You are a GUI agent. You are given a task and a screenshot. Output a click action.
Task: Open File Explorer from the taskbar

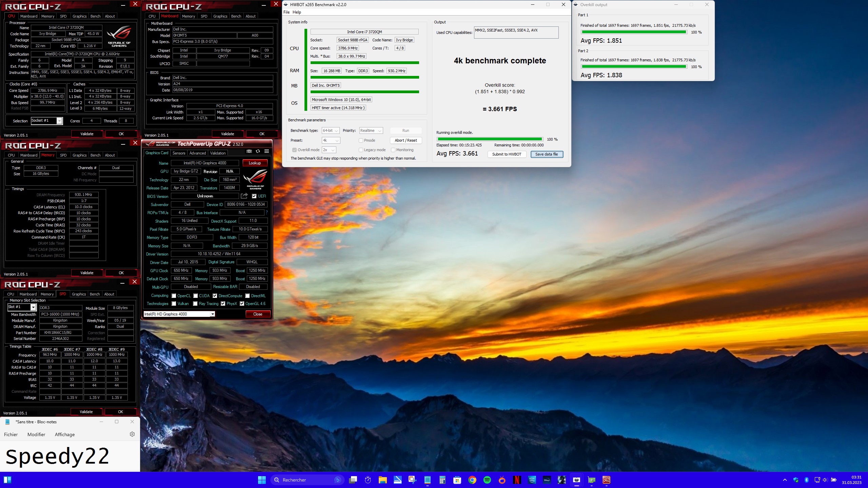coord(383,480)
